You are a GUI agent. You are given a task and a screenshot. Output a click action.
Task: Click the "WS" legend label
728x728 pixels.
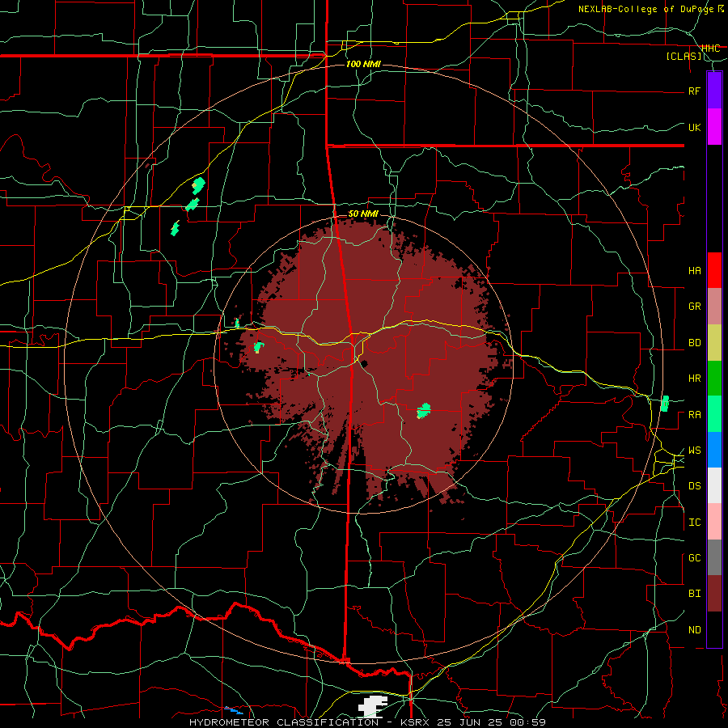[694, 451]
